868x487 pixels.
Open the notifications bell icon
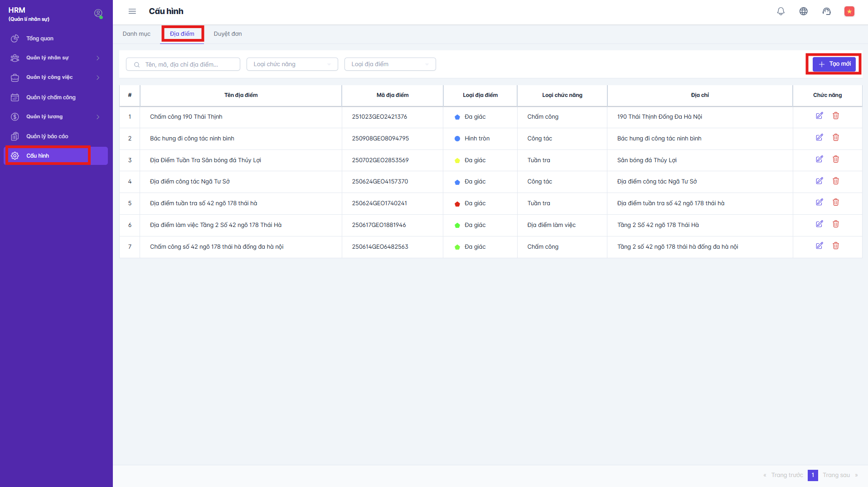(x=781, y=11)
